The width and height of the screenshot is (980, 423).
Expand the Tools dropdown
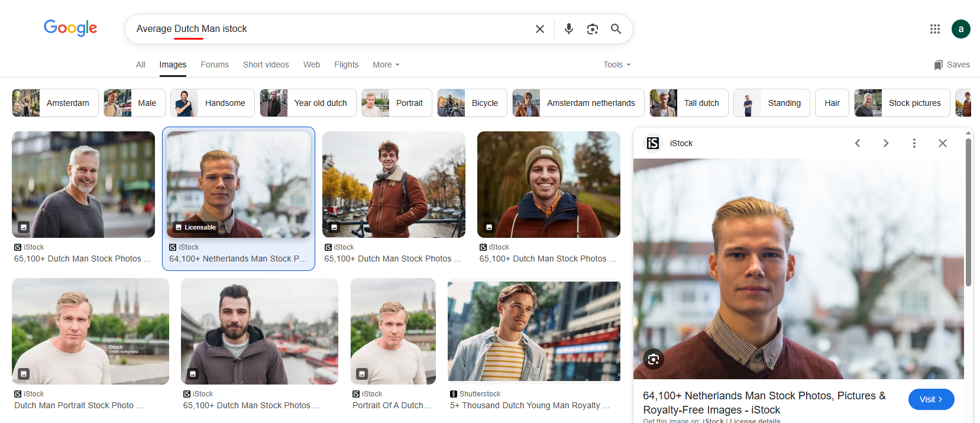pyautogui.click(x=616, y=64)
